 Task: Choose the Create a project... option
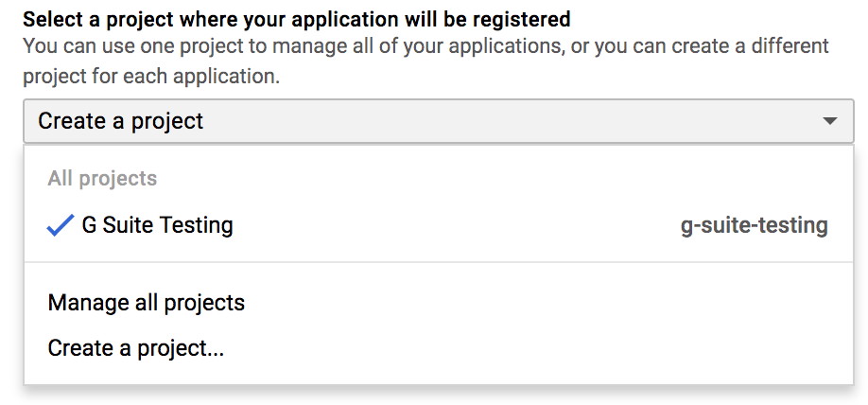pos(135,348)
